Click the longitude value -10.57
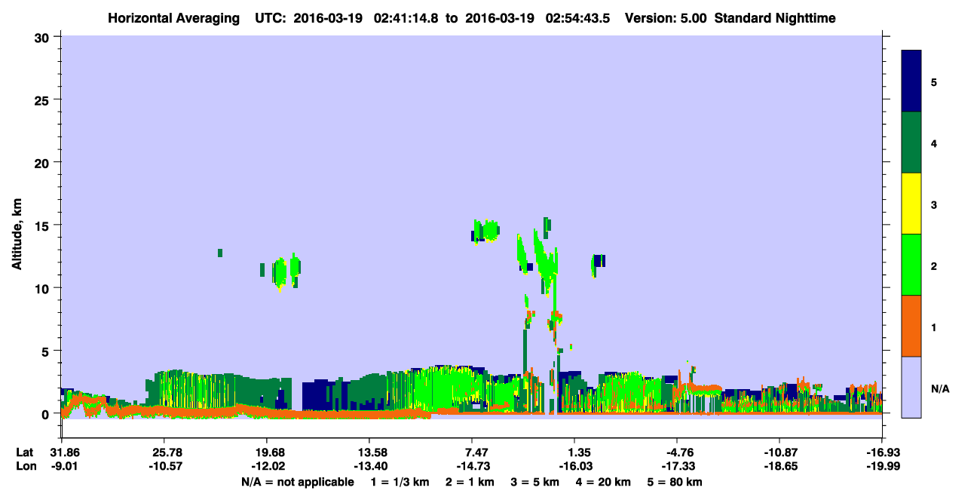 tap(164, 466)
